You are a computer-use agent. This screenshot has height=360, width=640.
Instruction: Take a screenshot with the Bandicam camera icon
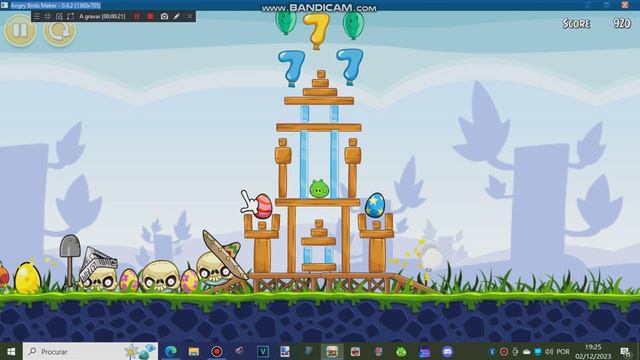tap(164, 16)
